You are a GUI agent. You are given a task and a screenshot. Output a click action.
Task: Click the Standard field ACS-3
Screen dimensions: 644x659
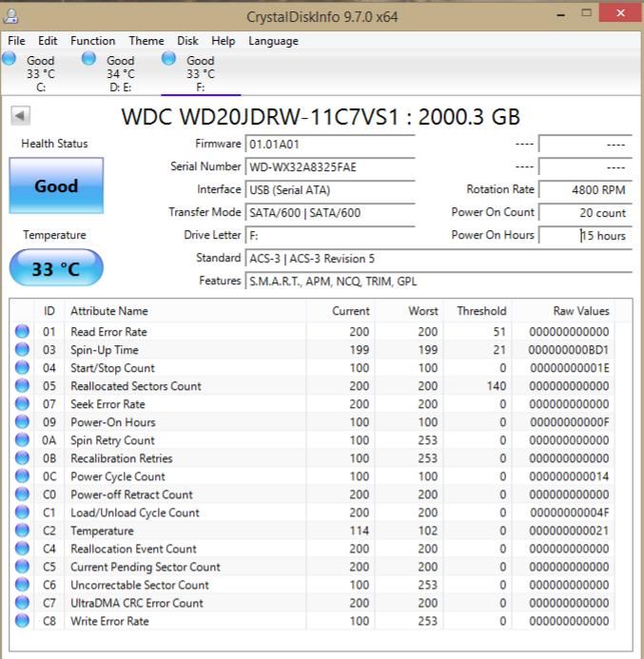(439, 259)
